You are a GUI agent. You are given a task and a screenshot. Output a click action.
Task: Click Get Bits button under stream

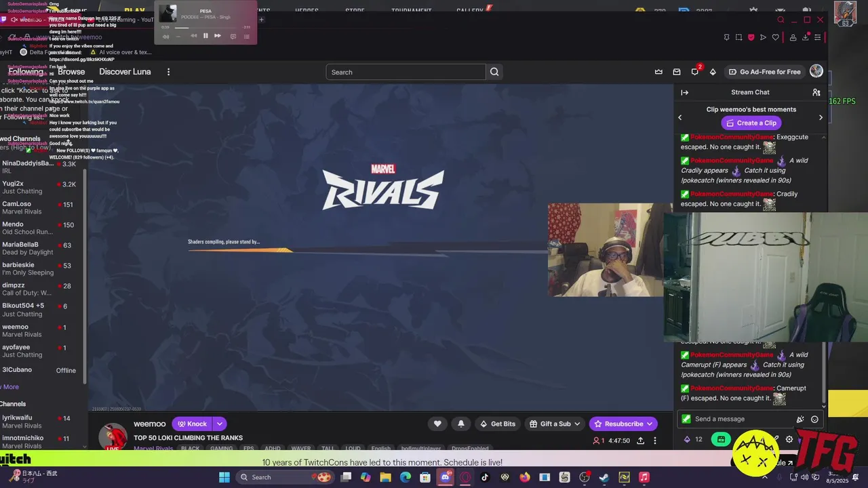pos(498,424)
